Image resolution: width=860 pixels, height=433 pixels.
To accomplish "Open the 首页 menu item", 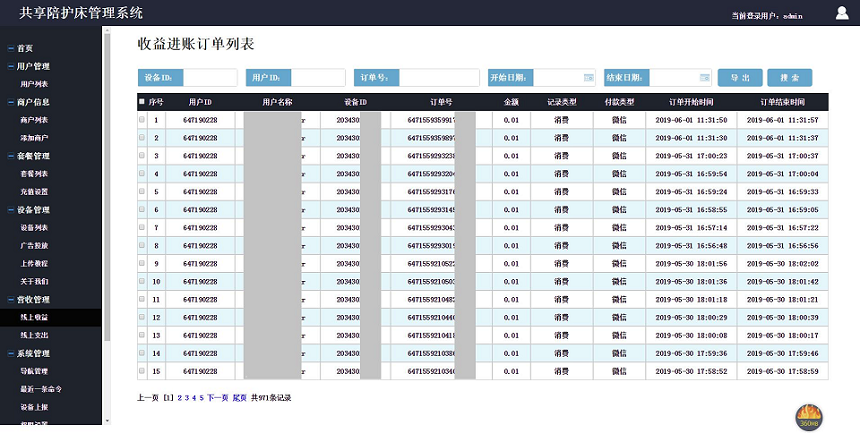I will (x=27, y=48).
